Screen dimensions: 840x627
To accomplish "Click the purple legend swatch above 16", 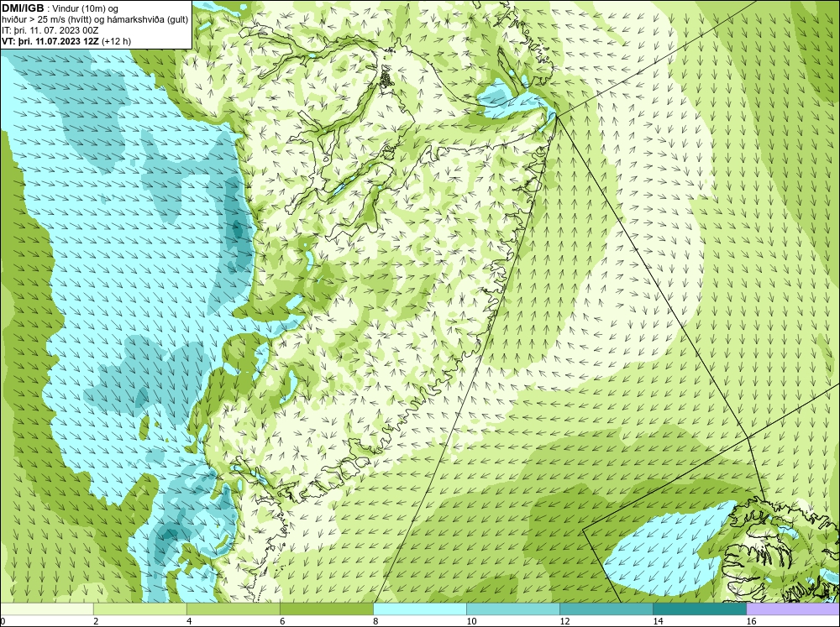I will [793, 609].
